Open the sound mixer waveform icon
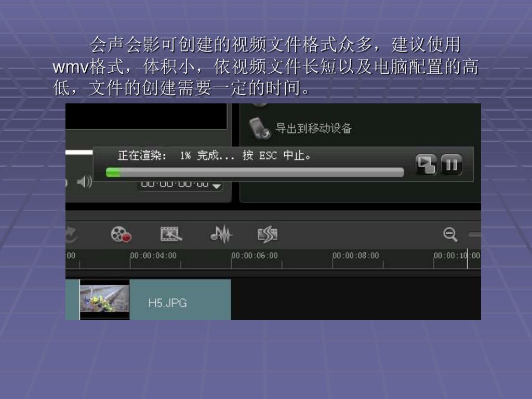 pyautogui.click(x=221, y=234)
